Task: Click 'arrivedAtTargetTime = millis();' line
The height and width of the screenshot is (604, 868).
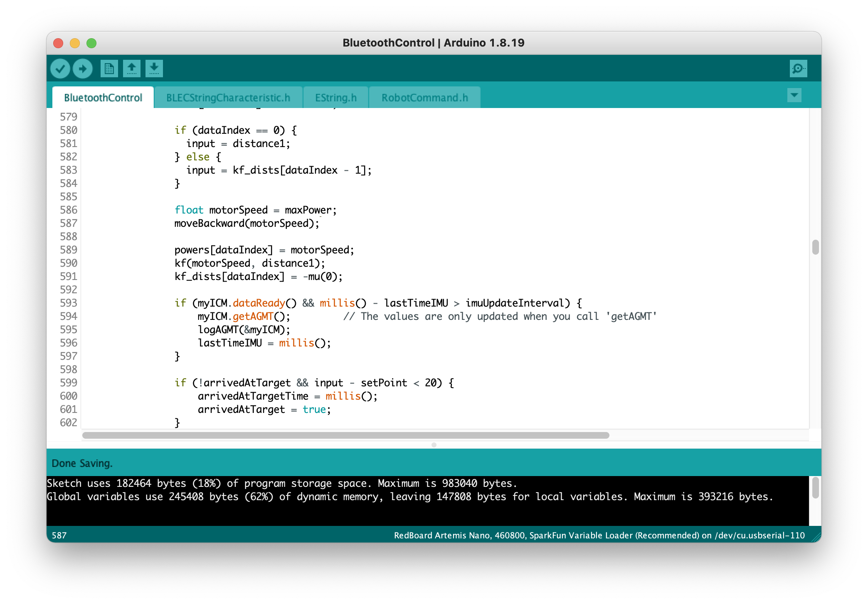Action: coord(288,396)
